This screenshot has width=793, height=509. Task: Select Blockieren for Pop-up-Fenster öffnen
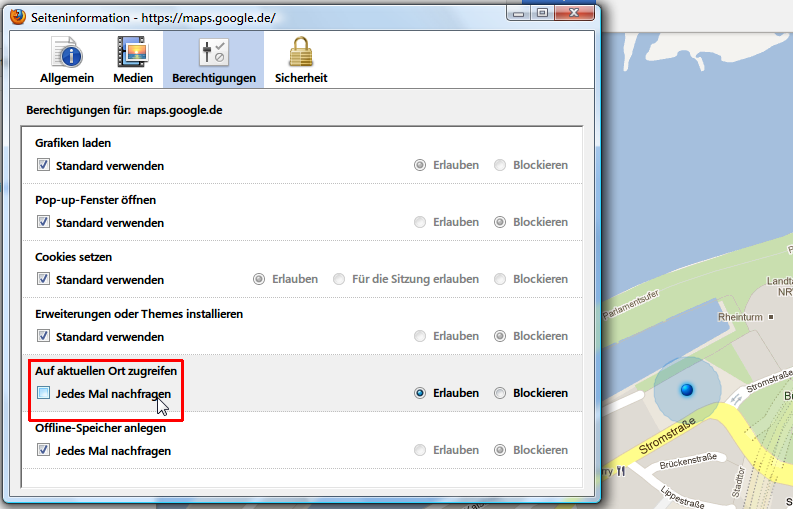pyautogui.click(x=500, y=222)
